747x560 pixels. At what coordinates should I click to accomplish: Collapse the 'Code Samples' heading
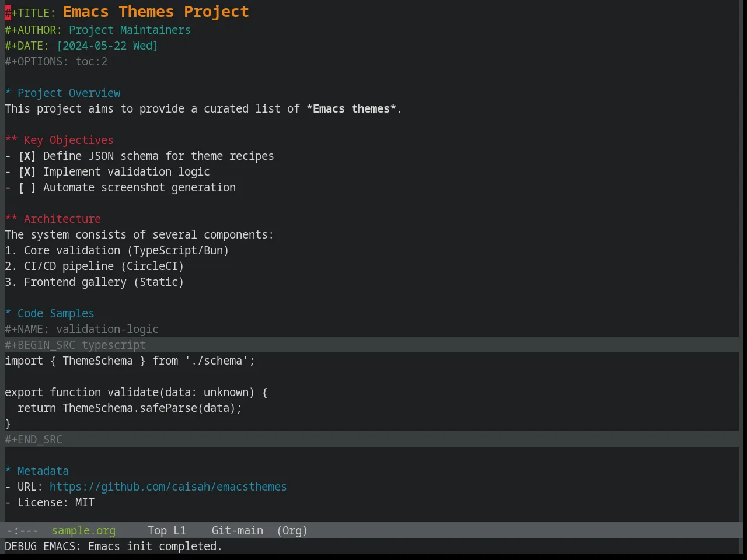(50, 314)
